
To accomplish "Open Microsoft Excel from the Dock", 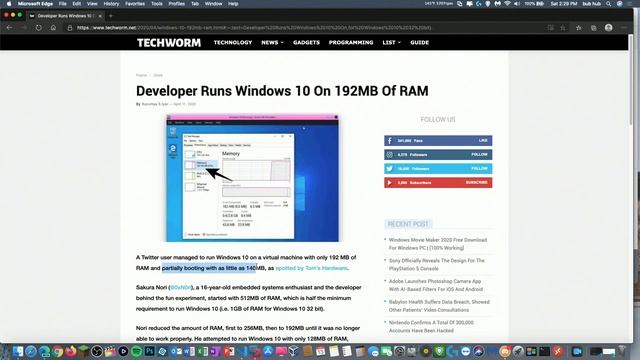I will 202,351.
